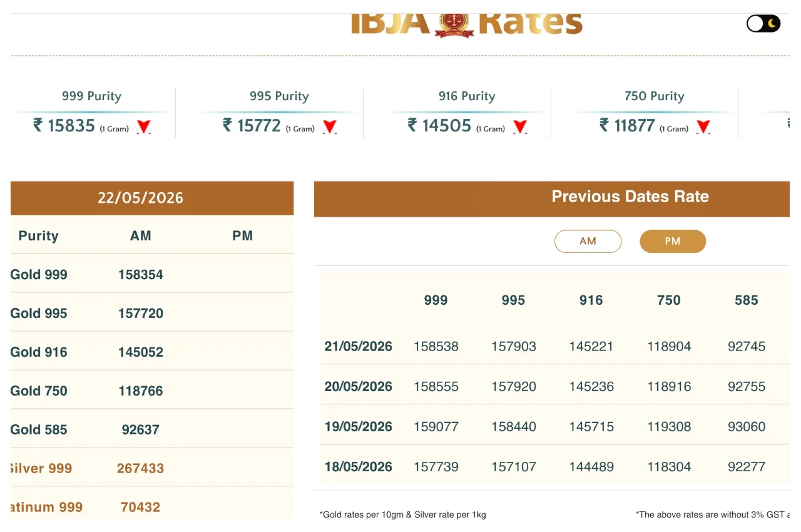
Task: Click the 21/05/2026 date row
Action: click(358, 347)
